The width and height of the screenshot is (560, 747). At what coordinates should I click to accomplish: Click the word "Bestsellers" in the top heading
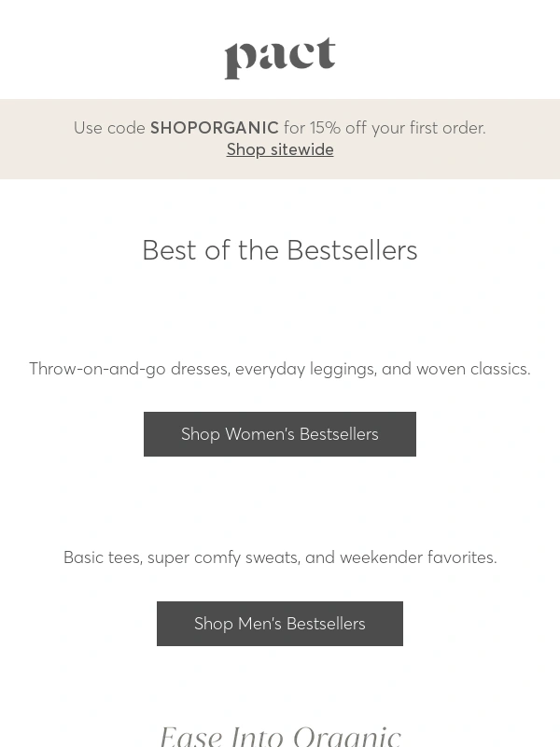(x=352, y=250)
